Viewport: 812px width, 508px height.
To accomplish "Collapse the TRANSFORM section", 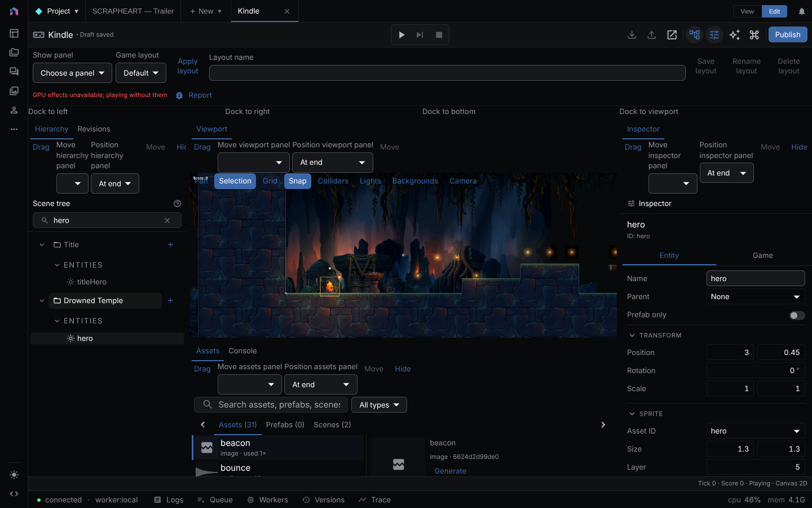I will (x=632, y=335).
